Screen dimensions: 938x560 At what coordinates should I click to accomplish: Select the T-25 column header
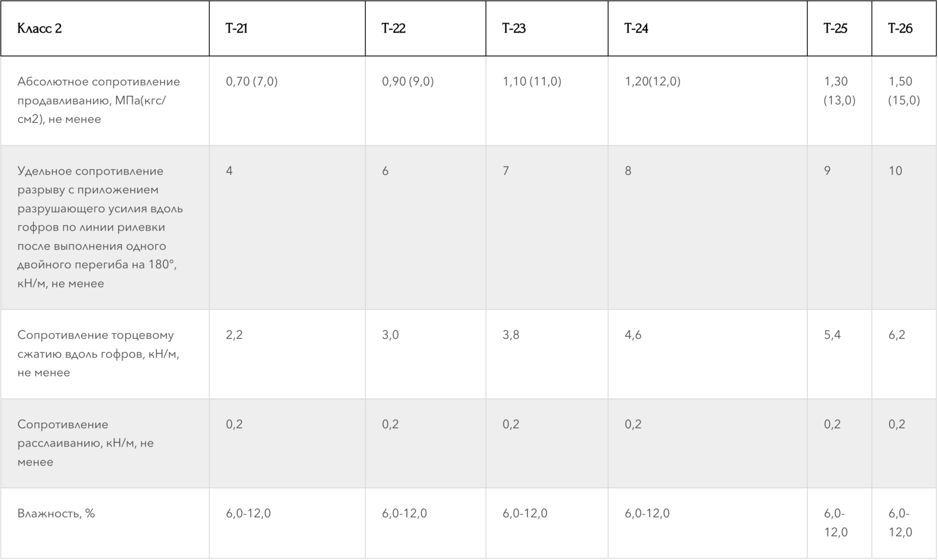(x=835, y=28)
